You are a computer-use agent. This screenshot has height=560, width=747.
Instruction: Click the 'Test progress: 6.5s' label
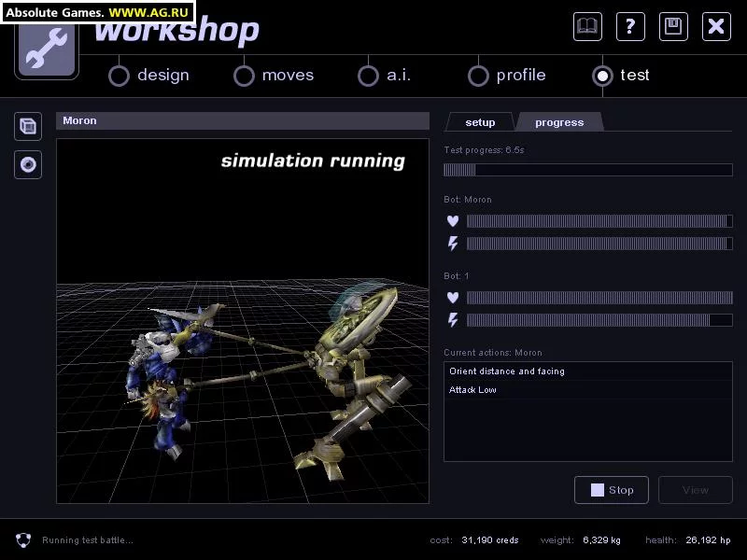484,150
